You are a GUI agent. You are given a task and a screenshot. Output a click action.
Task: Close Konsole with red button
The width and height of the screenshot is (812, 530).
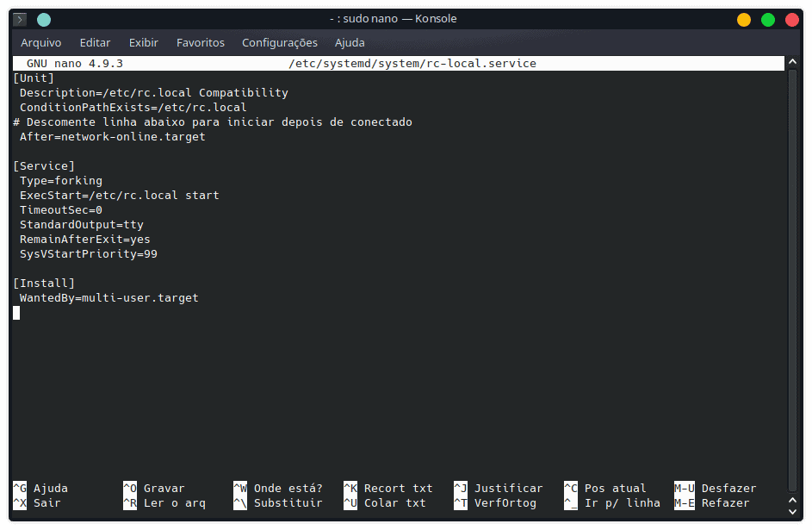[792, 20]
